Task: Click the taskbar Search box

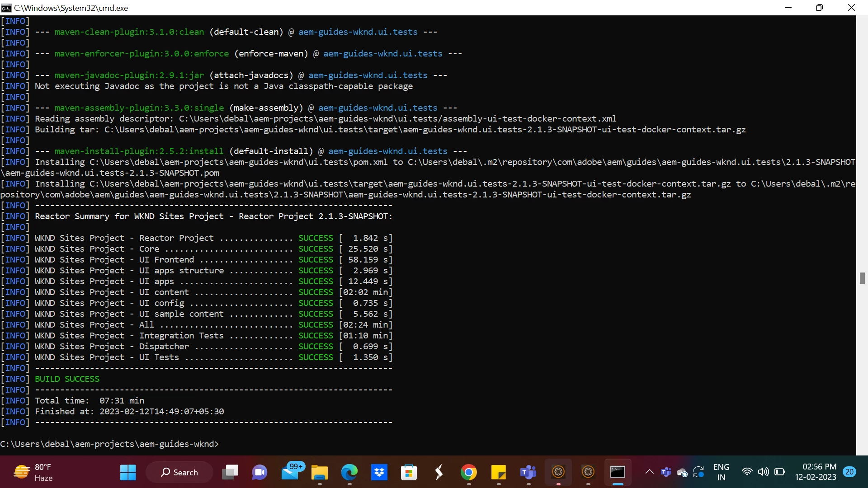Action: pos(179,472)
